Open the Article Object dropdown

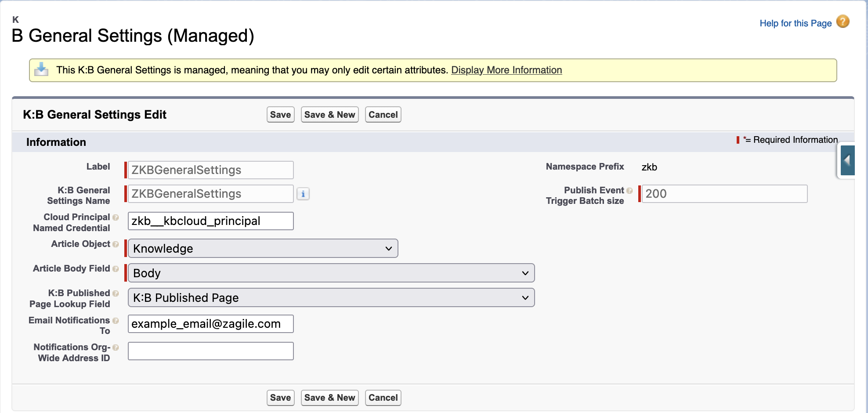263,249
